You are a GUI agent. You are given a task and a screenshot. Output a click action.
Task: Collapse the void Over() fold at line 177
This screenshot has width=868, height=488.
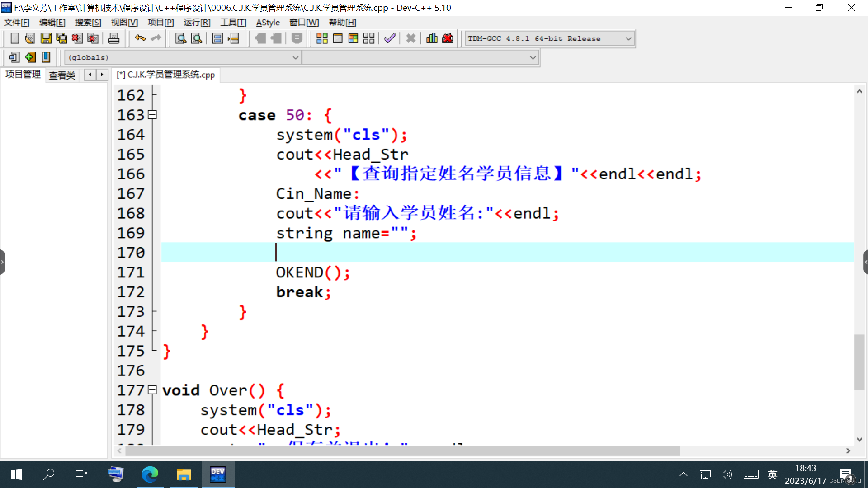tap(152, 390)
